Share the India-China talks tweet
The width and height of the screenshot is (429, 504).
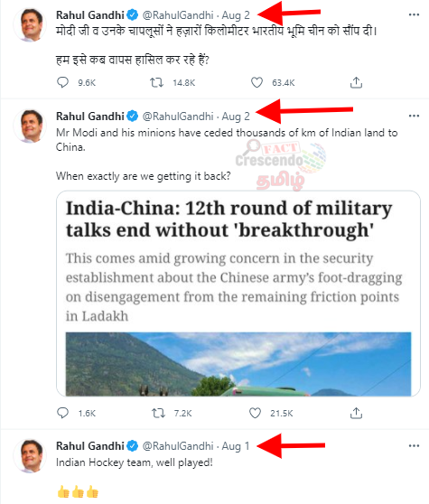pyautogui.click(x=356, y=413)
